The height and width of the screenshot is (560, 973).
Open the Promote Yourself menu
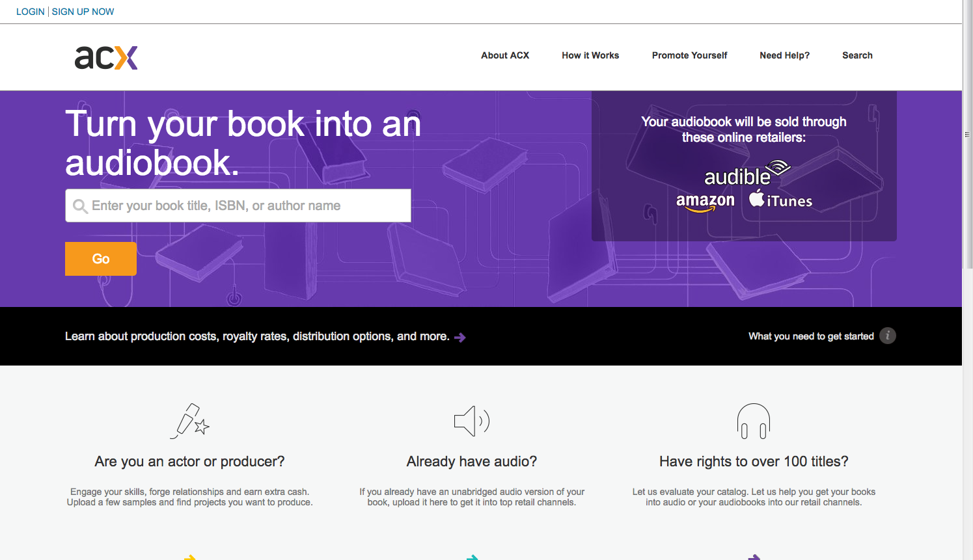pyautogui.click(x=689, y=55)
